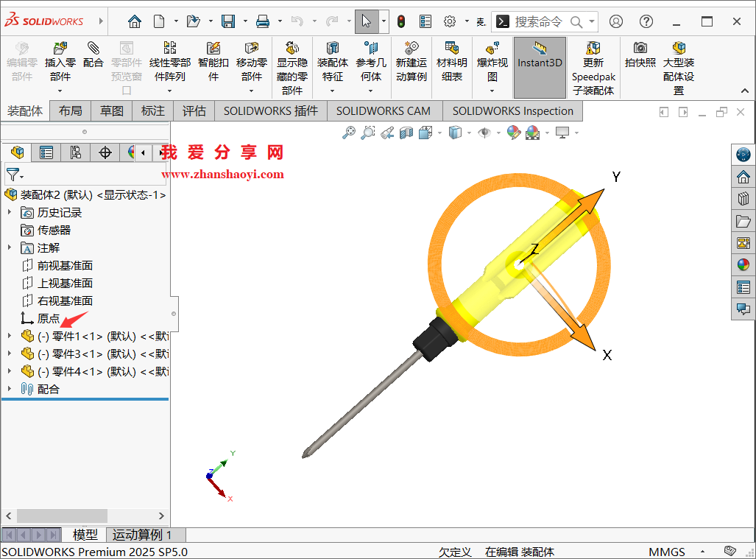The width and height of the screenshot is (756, 559).
Task: Open a file with the Open folder icon
Action: 194,21
